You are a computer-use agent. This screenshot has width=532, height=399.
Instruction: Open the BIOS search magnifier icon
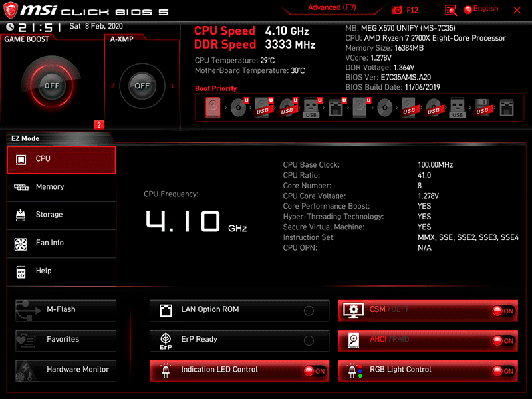click(451, 10)
